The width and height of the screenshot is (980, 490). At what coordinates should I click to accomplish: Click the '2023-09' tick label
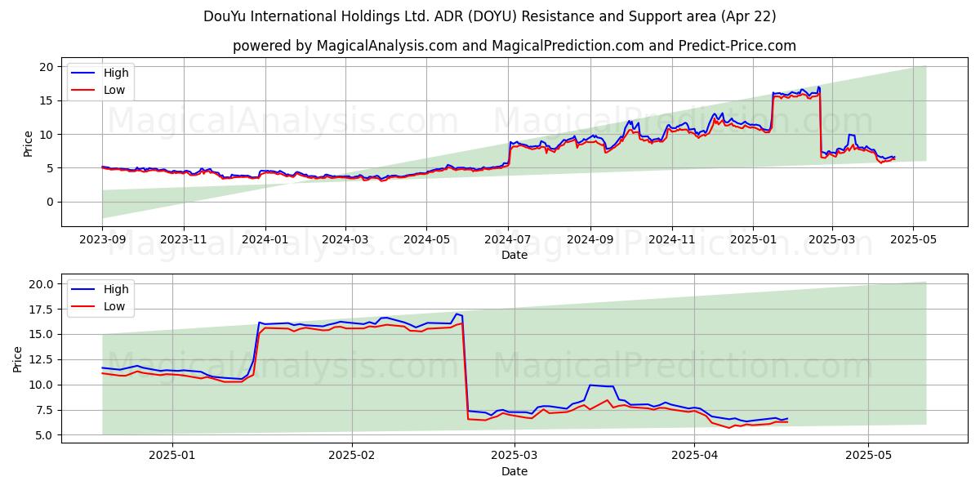coord(102,240)
